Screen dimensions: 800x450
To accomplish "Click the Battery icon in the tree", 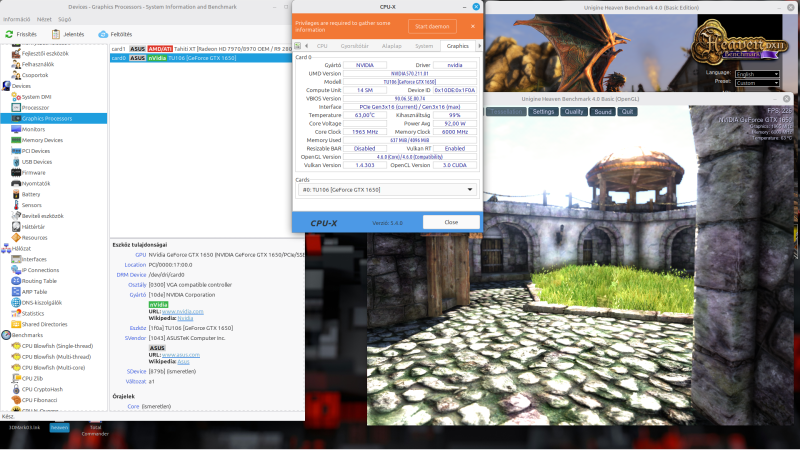I will coord(16,194).
